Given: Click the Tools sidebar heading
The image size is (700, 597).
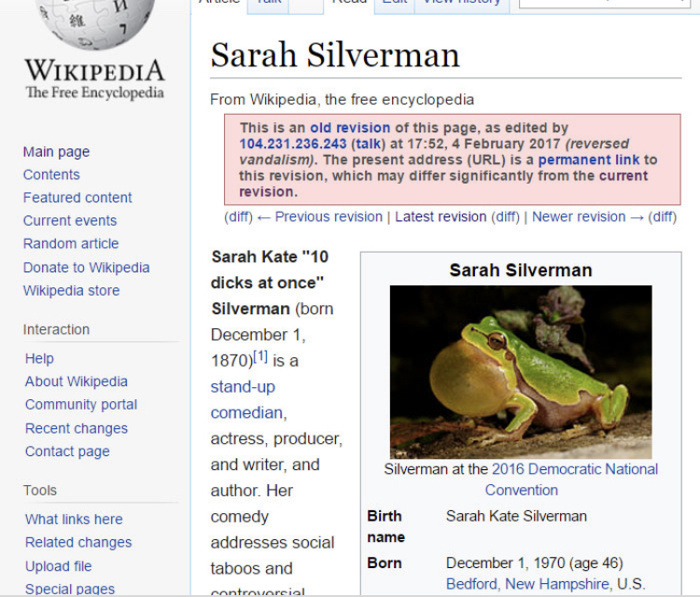Looking at the screenshot, I should (40, 491).
